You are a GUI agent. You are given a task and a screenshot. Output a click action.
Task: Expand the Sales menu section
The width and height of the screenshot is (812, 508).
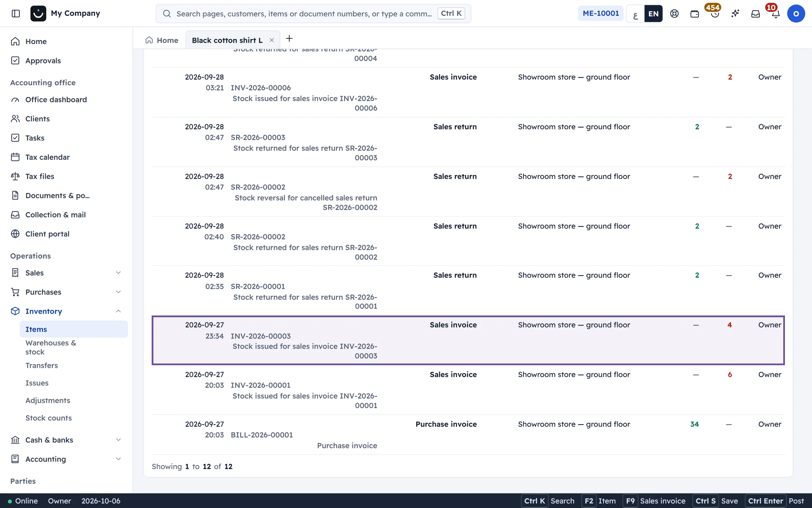pyautogui.click(x=66, y=273)
